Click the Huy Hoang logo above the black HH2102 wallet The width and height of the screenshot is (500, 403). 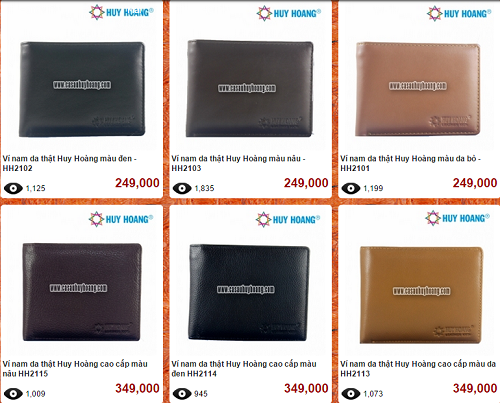(x=121, y=12)
